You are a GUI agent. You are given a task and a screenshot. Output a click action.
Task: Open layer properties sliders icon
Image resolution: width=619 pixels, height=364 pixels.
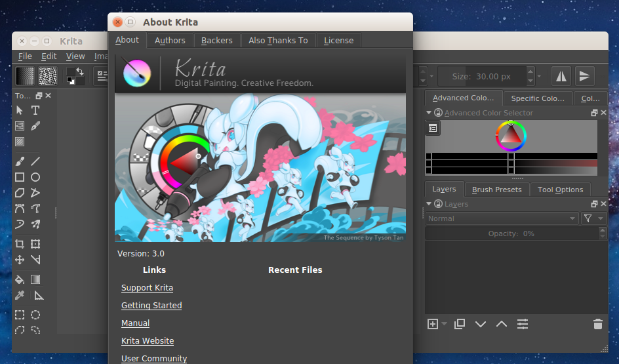pyautogui.click(x=522, y=324)
